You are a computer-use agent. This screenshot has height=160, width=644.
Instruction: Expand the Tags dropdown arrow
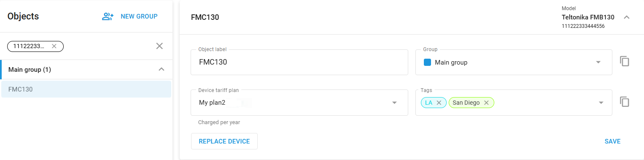[x=601, y=103]
